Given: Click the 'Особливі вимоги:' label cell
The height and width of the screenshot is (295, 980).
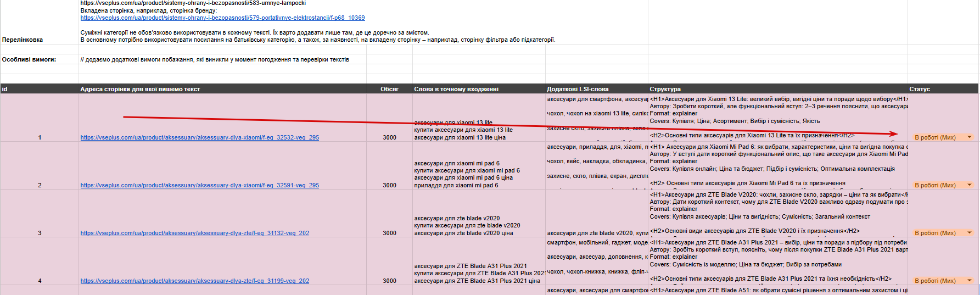Looking at the screenshot, I should pos(40,59).
